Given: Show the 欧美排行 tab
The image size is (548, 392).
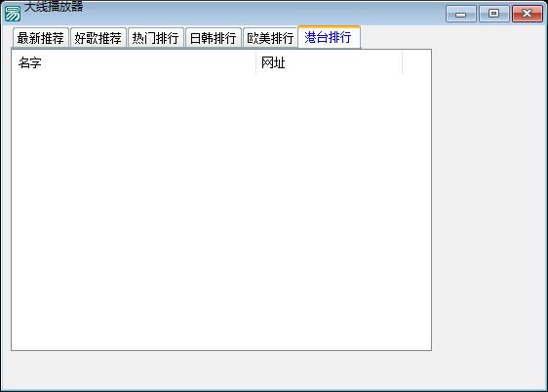Looking at the screenshot, I should tap(270, 38).
